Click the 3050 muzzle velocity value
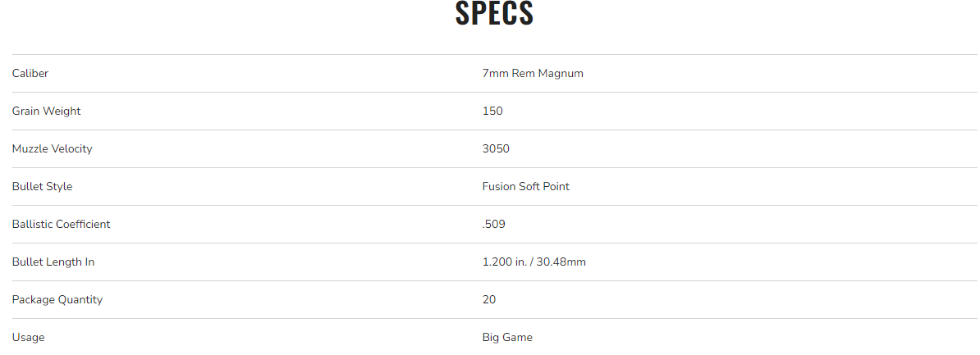The height and width of the screenshot is (355, 980). pyautogui.click(x=496, y=149)
